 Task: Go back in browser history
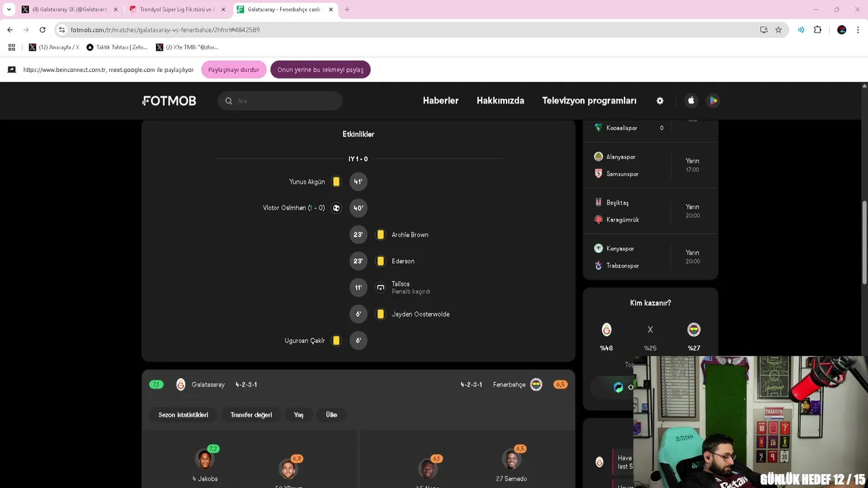click(x=9, y=30)
